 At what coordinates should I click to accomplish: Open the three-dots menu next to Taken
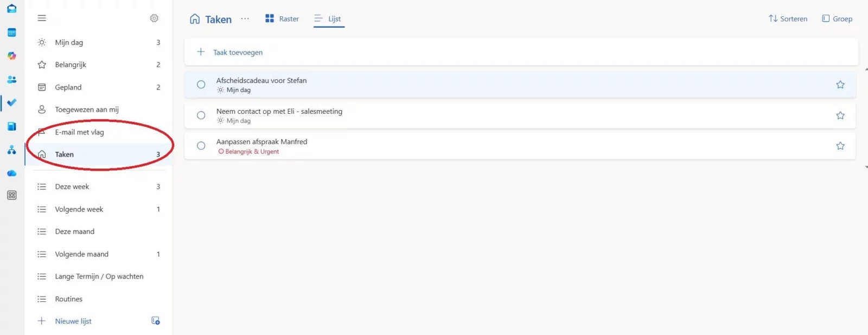pos(245,19)
